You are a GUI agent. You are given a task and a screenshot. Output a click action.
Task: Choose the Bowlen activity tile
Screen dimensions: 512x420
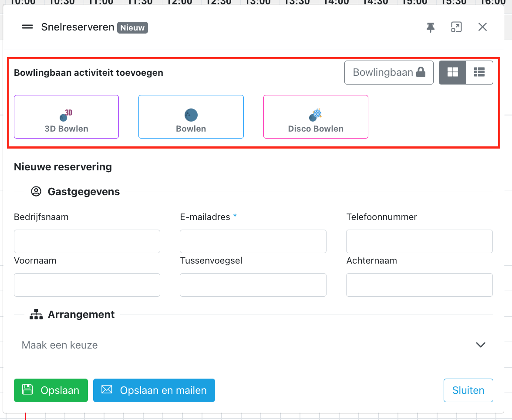click(191, 117)
